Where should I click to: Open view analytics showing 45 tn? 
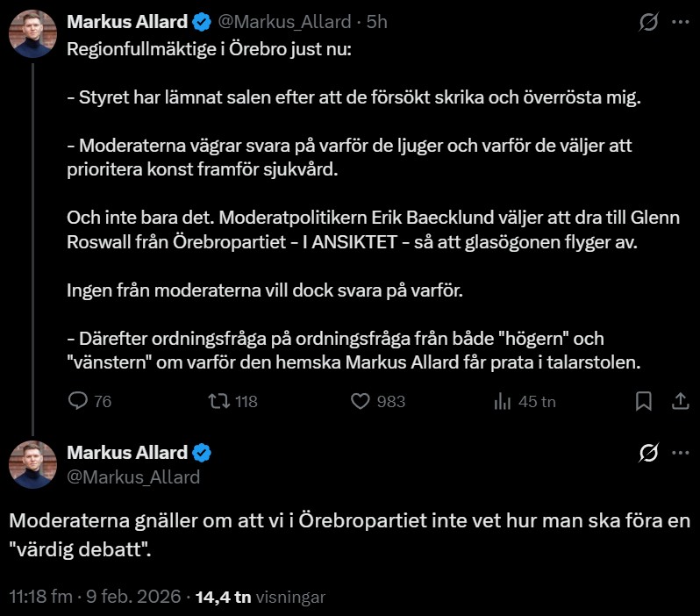[504, 401]
